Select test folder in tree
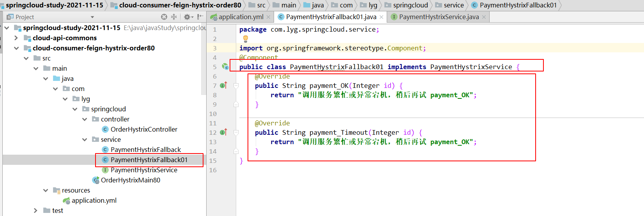 [57, 211]
